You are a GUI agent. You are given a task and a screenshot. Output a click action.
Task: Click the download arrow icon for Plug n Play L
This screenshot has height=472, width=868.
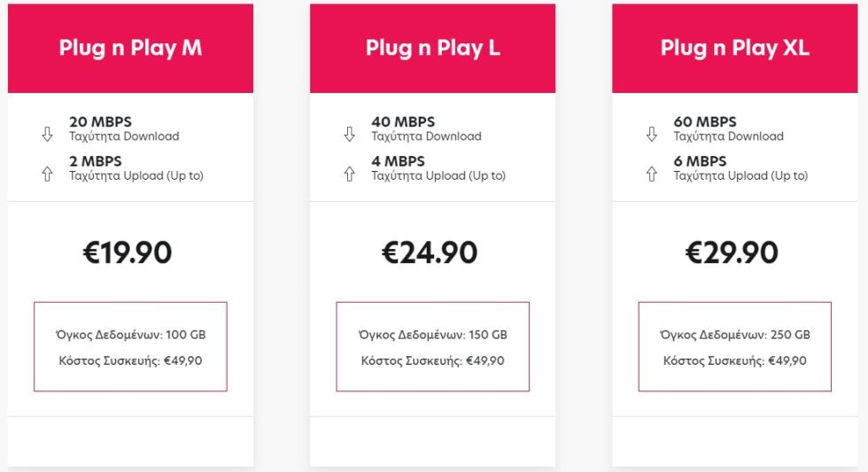[349, 135]
